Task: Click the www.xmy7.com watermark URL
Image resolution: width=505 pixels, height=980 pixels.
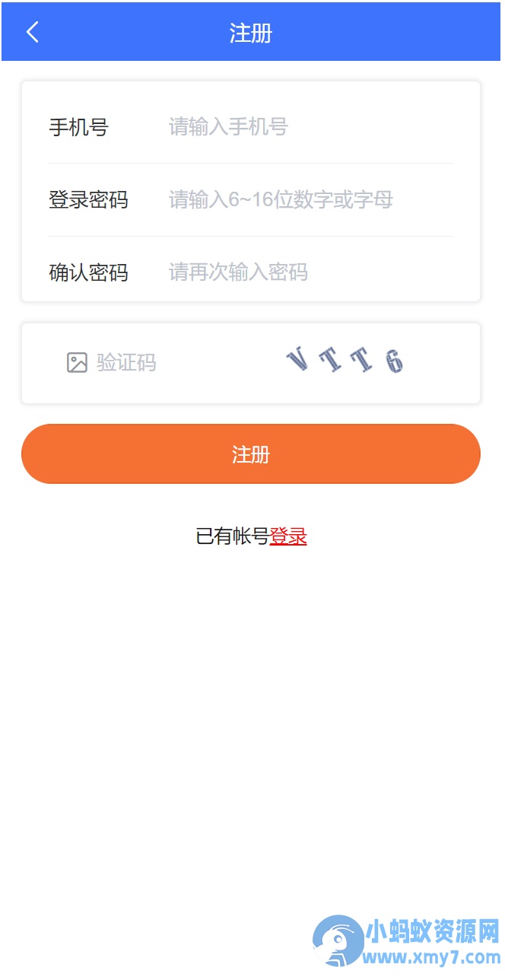Action: click(433, 957)
